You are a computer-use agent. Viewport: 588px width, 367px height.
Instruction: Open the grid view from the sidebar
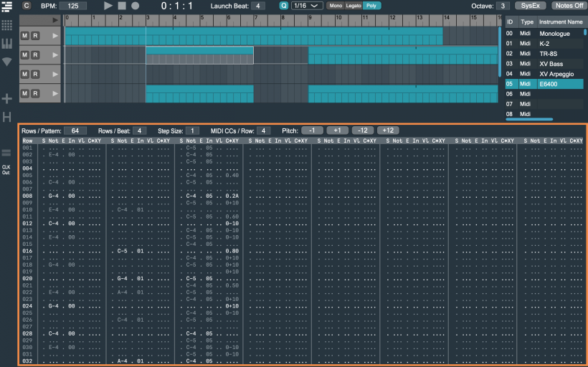tap(6, 25)
